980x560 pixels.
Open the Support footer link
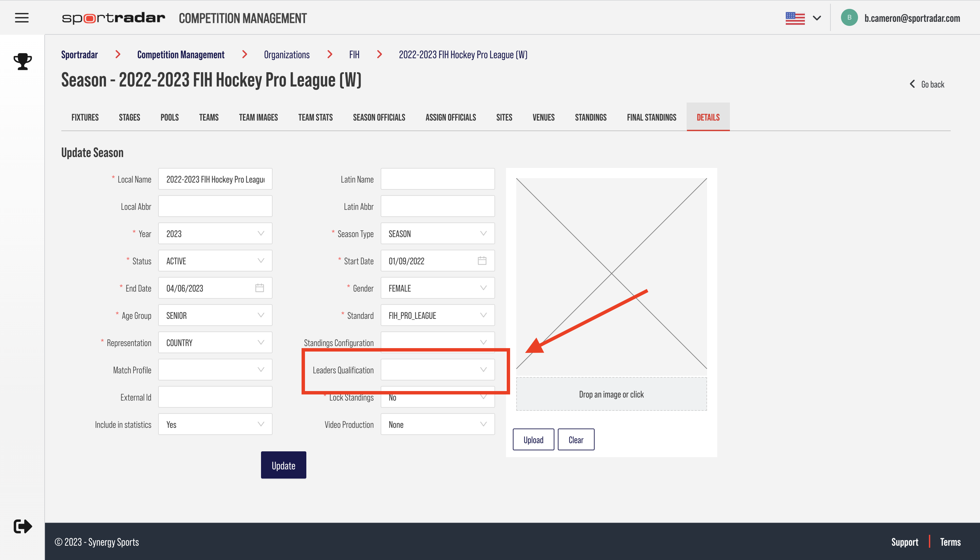point(905,542)
